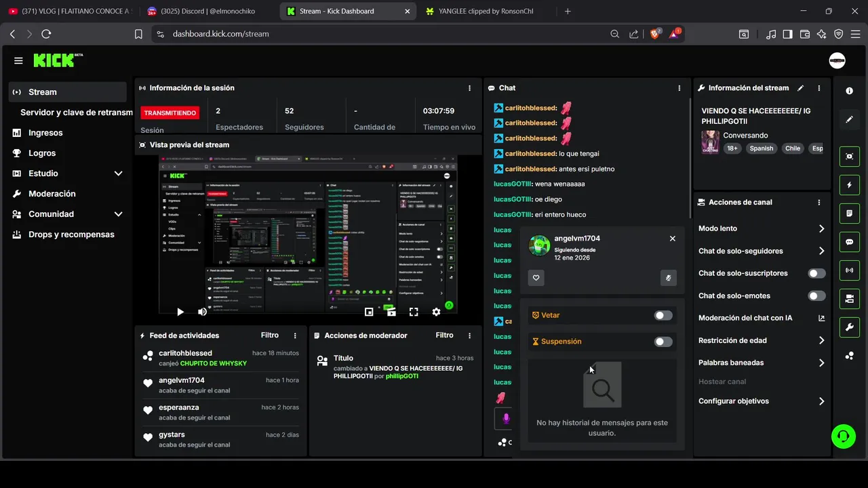Select Stream in left sidebar
This screenshot has height=488, width=868.
click(68, 92)
